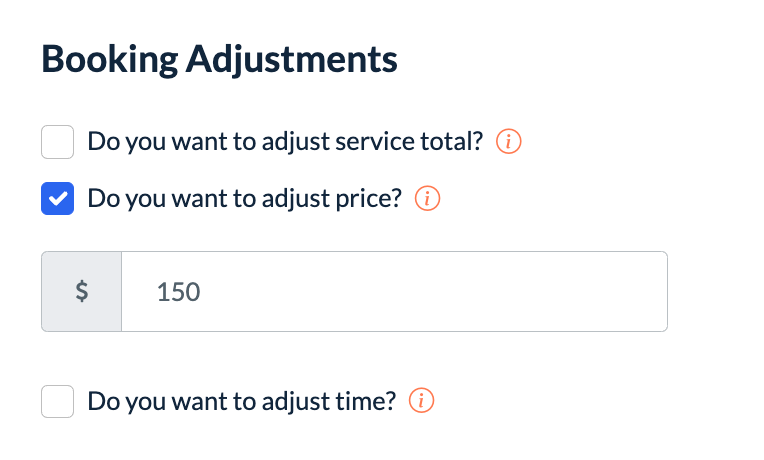Tick the adjust time checkbox

click(58, 402)
